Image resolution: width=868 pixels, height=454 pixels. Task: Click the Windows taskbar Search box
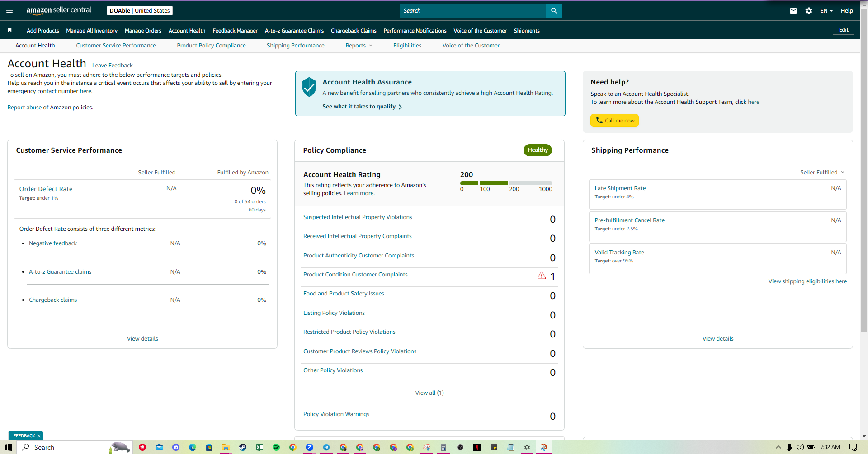click(75, 447)
